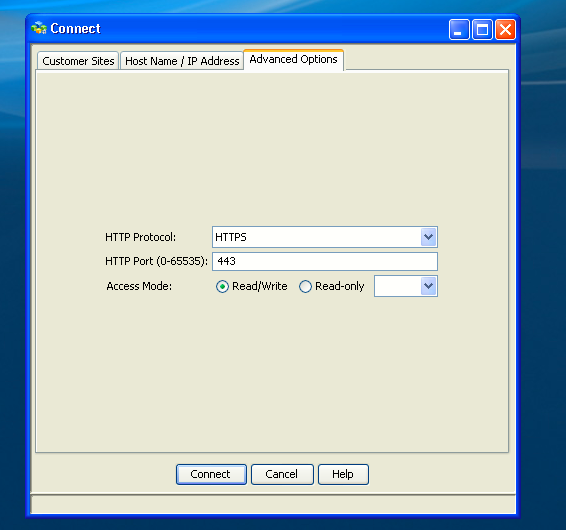Expand the HTTP Protocol dropdown arrow

coord(428,237)
